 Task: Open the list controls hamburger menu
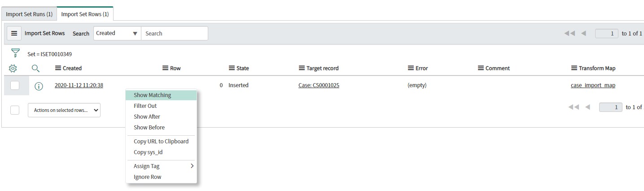(x=14, y=33)
